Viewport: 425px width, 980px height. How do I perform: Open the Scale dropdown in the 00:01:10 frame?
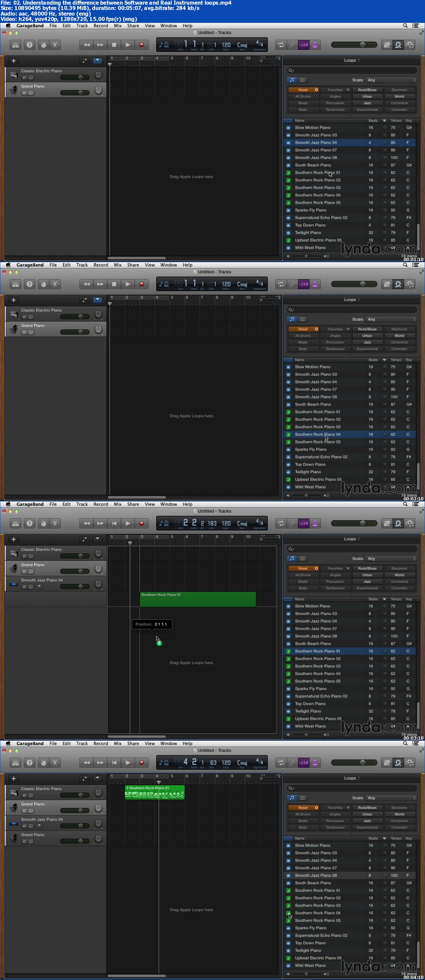pos(391,80)
